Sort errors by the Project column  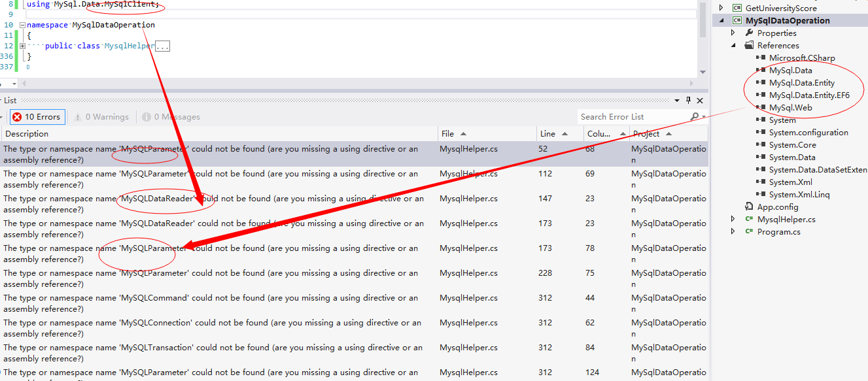click(668, 133)
